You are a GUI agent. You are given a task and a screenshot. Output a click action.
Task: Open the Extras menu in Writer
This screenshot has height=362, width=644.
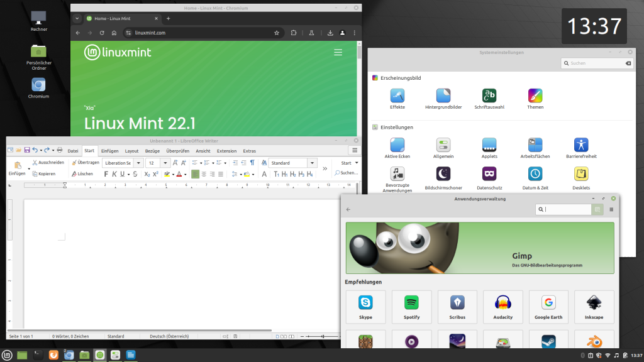(x=249, y=151)
